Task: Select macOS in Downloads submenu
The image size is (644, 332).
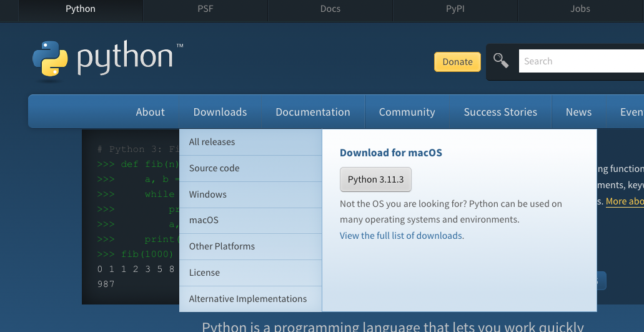Action: click(250, 220)
